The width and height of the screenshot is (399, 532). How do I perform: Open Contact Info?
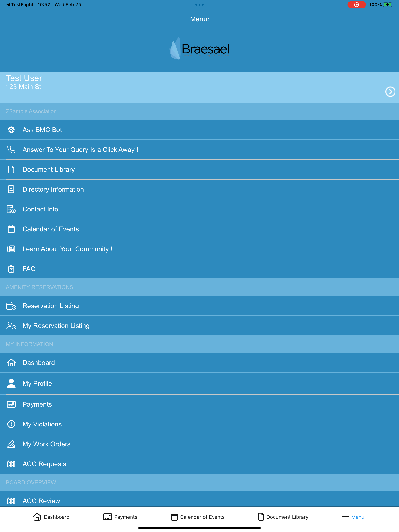199,209
